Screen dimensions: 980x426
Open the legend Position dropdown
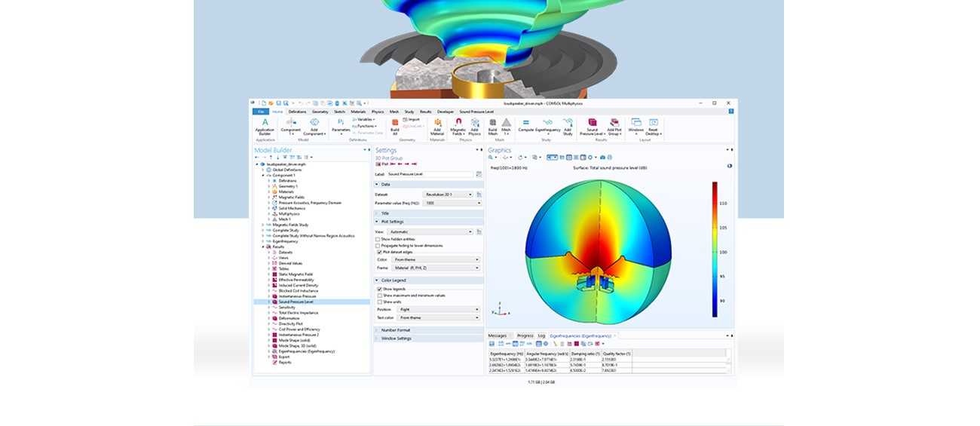(x=436, y=309)
